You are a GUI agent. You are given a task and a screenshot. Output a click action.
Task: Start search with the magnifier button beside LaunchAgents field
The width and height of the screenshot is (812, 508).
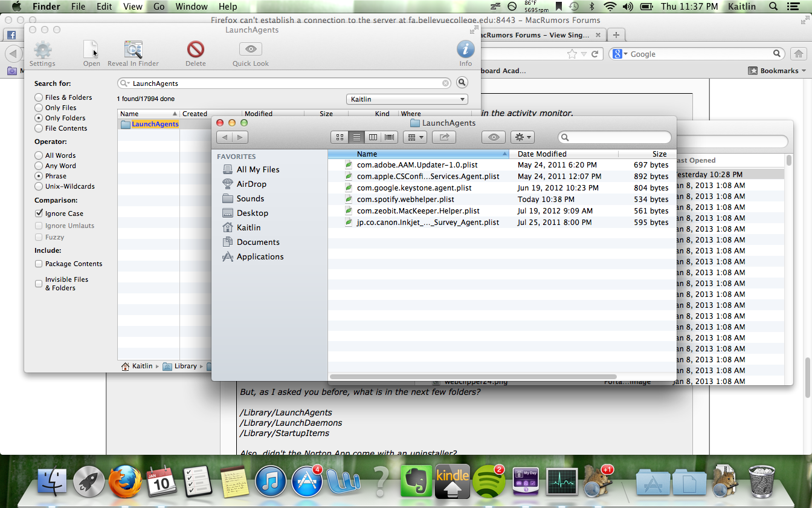(462, 83)
